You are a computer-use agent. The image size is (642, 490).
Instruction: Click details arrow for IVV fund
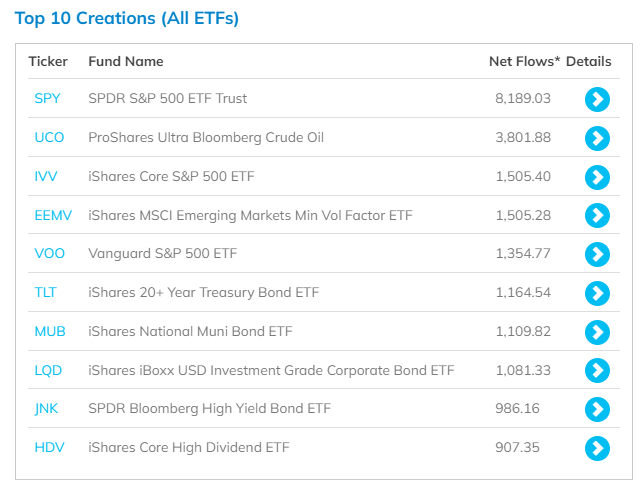coord(597,177)
